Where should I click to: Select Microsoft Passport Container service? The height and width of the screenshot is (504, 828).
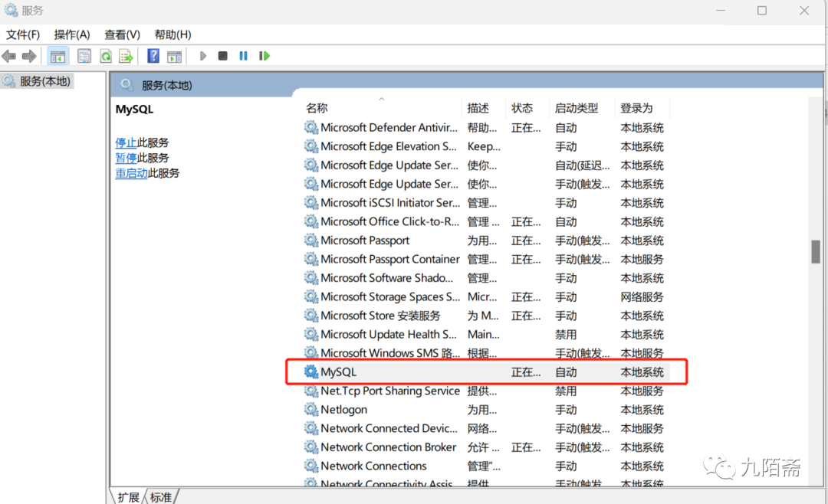pyautogui.click(x=486, y=259)
